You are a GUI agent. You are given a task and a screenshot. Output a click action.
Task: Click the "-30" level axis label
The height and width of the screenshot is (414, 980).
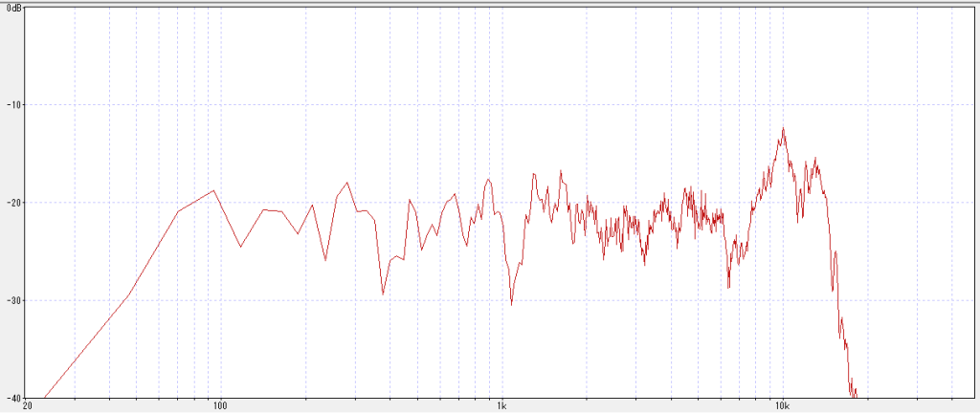[x=13, y=300]
